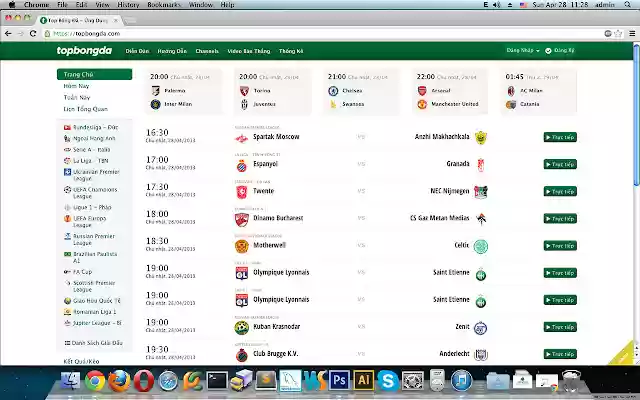Viewport: 640px width, 400px height.
Task: Open Safari from the dock
Action: tap(168, 381)
